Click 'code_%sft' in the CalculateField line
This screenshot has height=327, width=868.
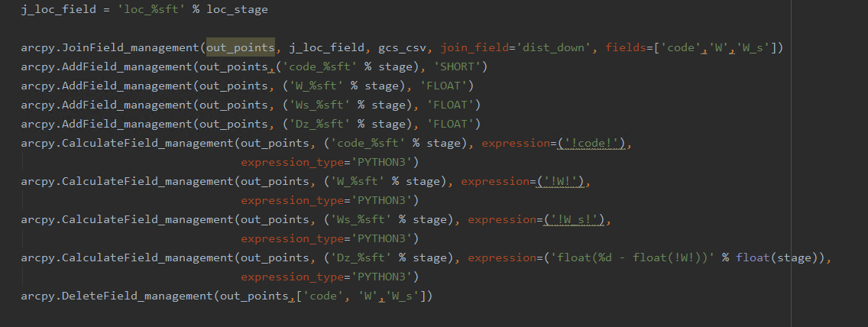(x=368, y=144)
